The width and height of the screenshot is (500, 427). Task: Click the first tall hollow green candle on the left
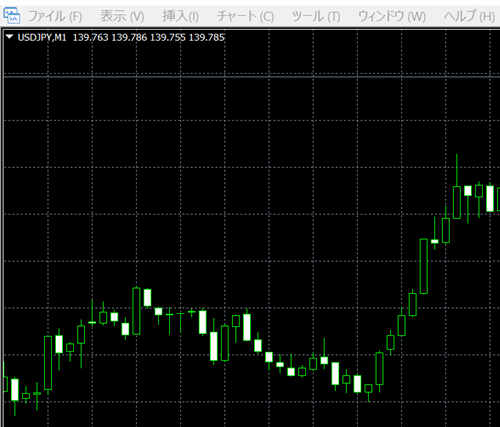point(48,363)
